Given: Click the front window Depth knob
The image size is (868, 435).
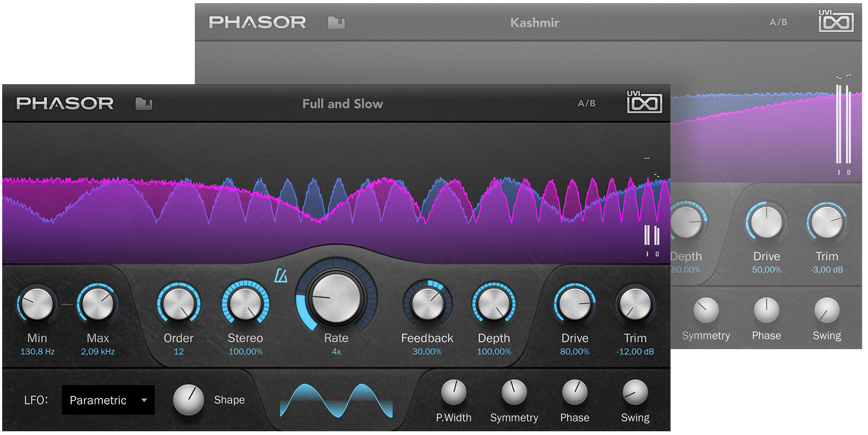Looking at the screenshot, I should pyautogui.click(x=494, y=304).
